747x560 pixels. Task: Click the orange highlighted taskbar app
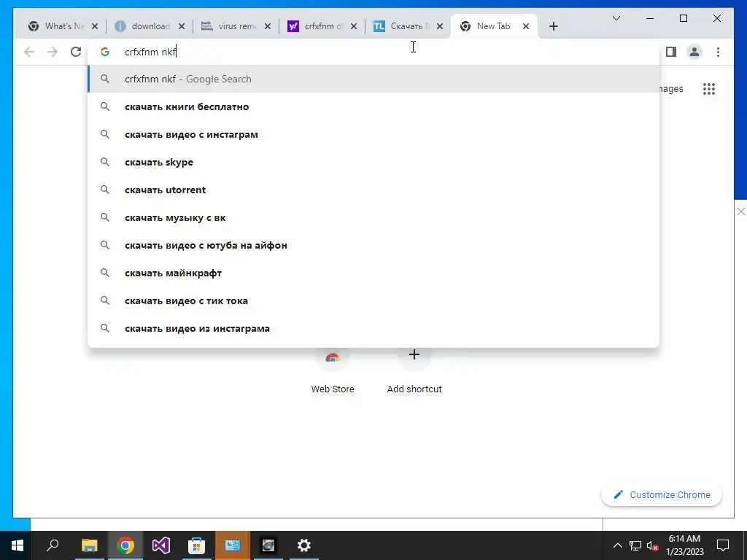pos(233,545)
